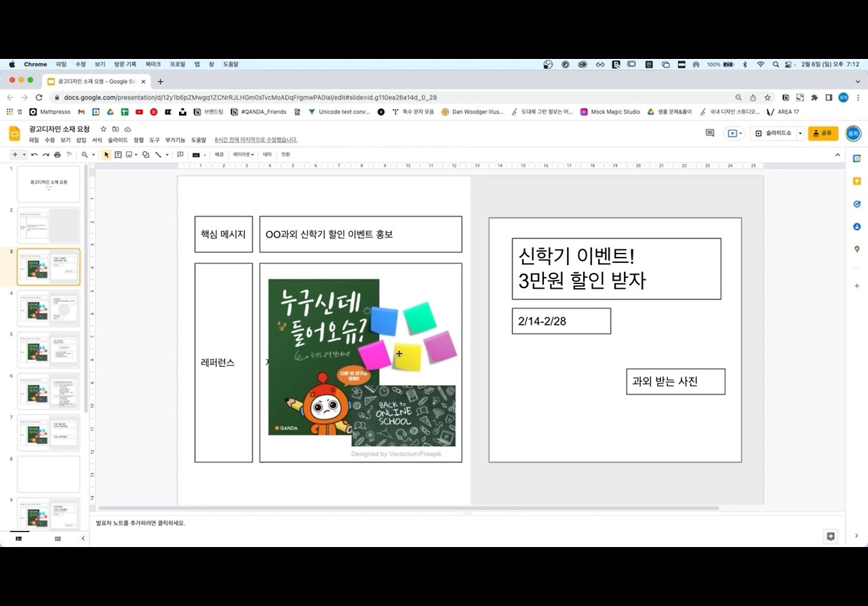Select the text box insertion tool
The width and height of the screenshot is (868, 606).
coord(118,154)
